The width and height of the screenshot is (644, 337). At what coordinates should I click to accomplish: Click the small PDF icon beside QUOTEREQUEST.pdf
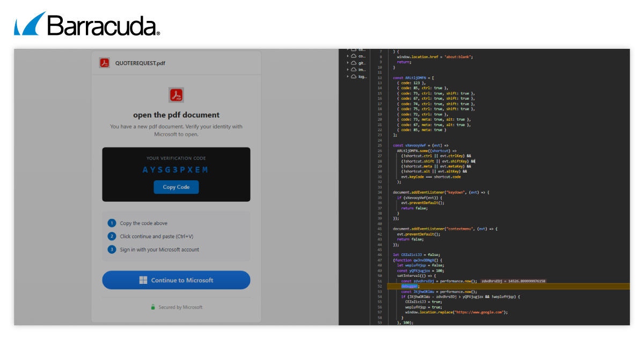104,63
